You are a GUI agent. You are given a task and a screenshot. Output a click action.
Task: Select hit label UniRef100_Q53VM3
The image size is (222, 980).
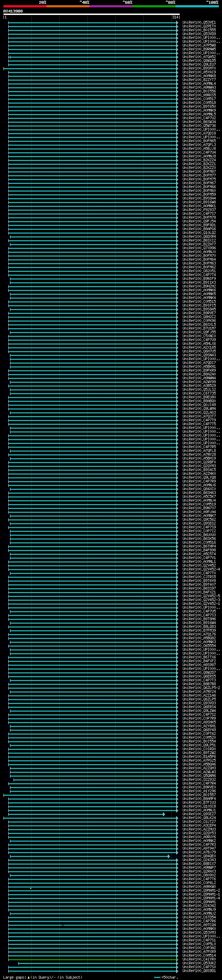point(199,932)
